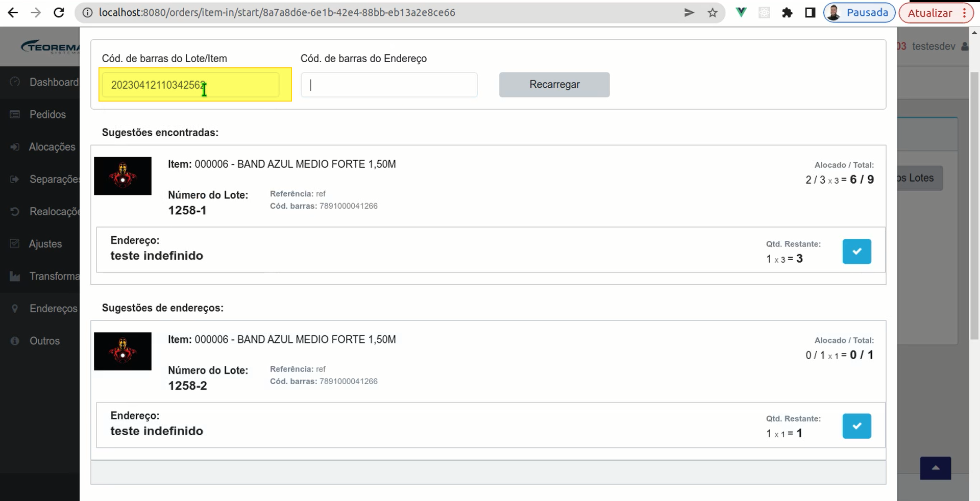Click the scroll-to-top arrow button

pyautogui.click(x=935, y=468)
